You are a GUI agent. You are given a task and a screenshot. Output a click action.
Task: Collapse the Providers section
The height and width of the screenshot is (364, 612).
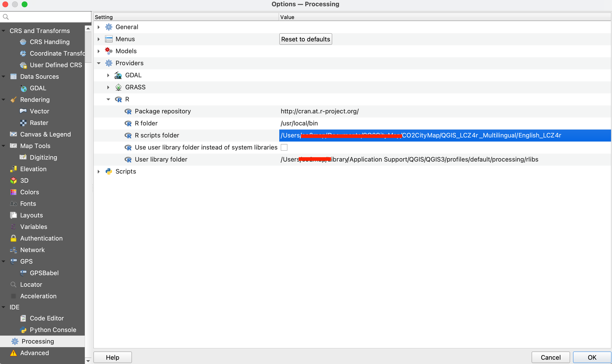point(99,63)
